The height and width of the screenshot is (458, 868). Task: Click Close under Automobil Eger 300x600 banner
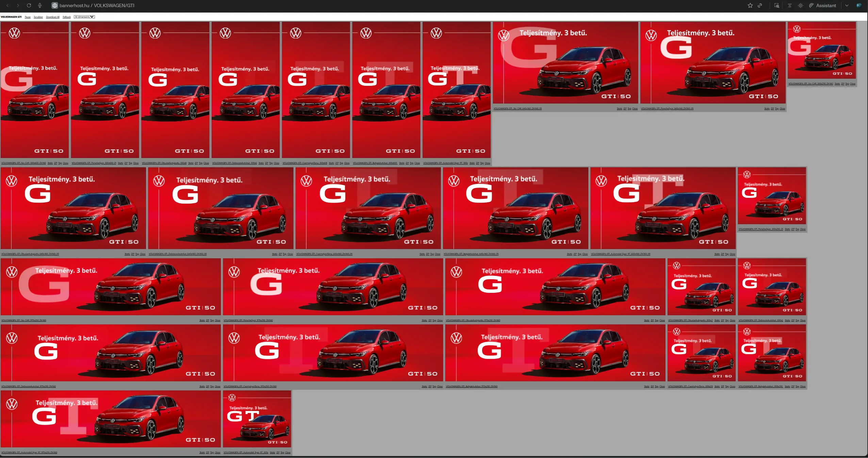488,163
